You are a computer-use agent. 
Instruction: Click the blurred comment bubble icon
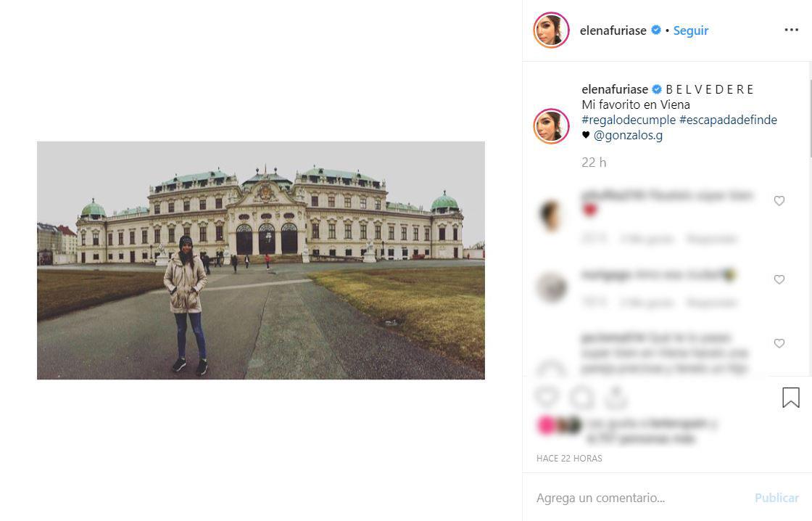coord(582,398)
